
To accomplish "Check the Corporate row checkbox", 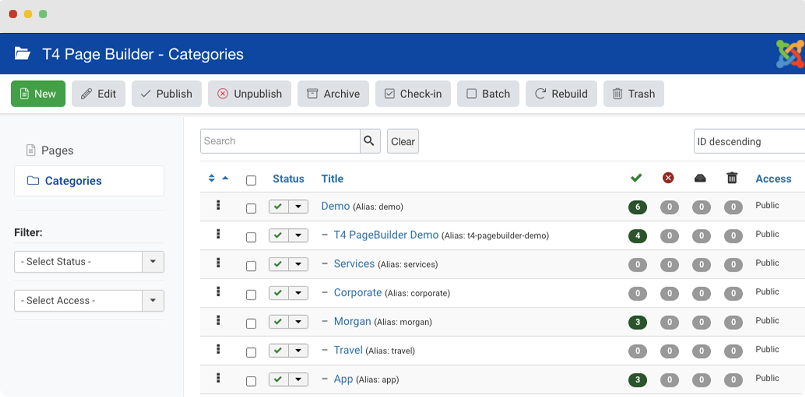I will tap(251, 295).
